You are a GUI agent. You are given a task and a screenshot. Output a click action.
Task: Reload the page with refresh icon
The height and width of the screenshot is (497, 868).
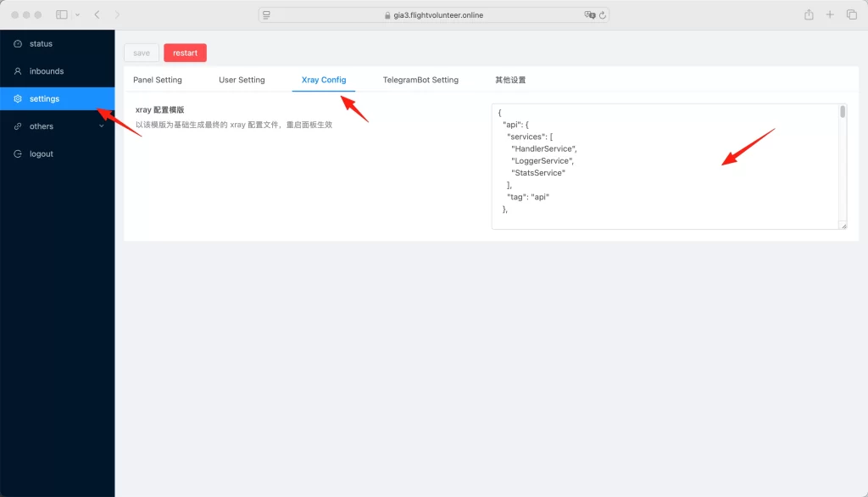[x=603, y=15]
